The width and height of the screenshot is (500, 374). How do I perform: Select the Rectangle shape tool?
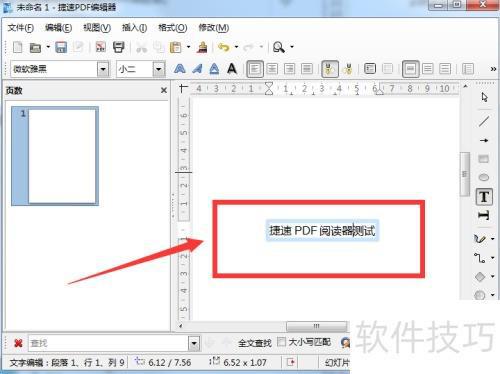(x=484, y=159)
